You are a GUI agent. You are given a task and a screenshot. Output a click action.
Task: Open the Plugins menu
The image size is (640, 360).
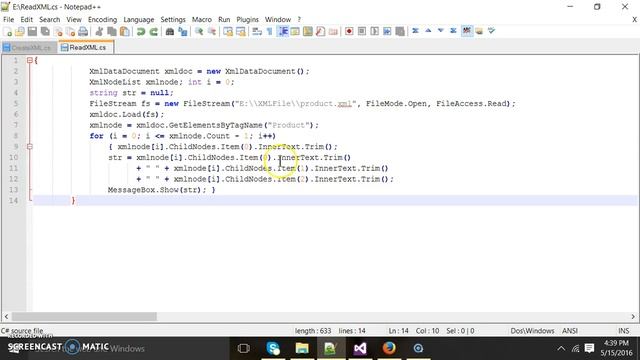click(247, 20)
